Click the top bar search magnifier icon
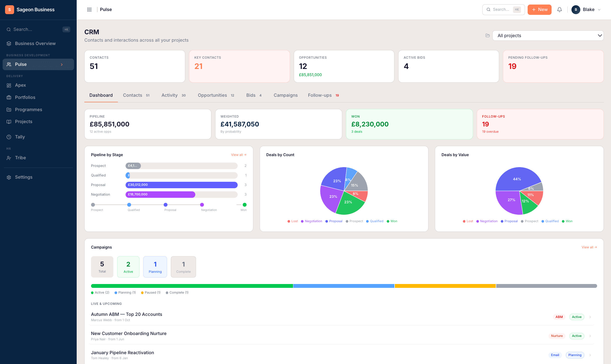Image resolution: width=611 pixels, height=364 pixels. [488, 10]
